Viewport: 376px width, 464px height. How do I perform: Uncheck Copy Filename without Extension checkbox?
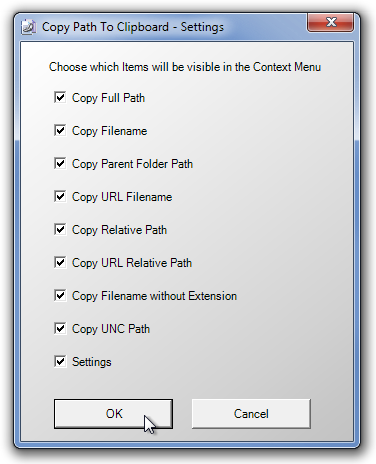tap(60, 295)
